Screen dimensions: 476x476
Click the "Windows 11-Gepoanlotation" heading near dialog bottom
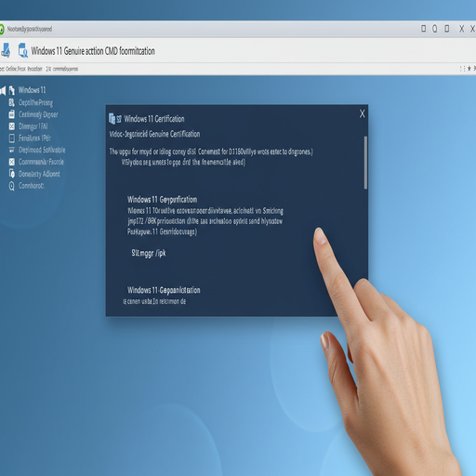tap(164, 290)
